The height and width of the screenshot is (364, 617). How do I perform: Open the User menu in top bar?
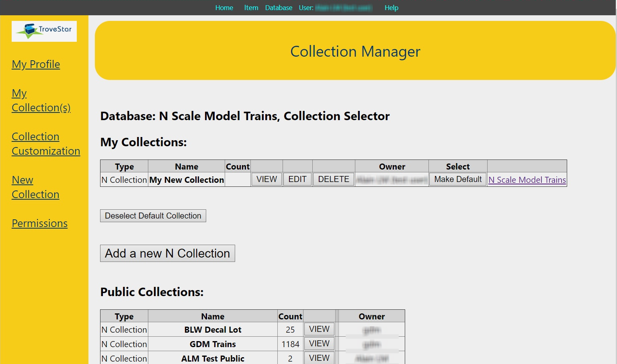[336, 8]
